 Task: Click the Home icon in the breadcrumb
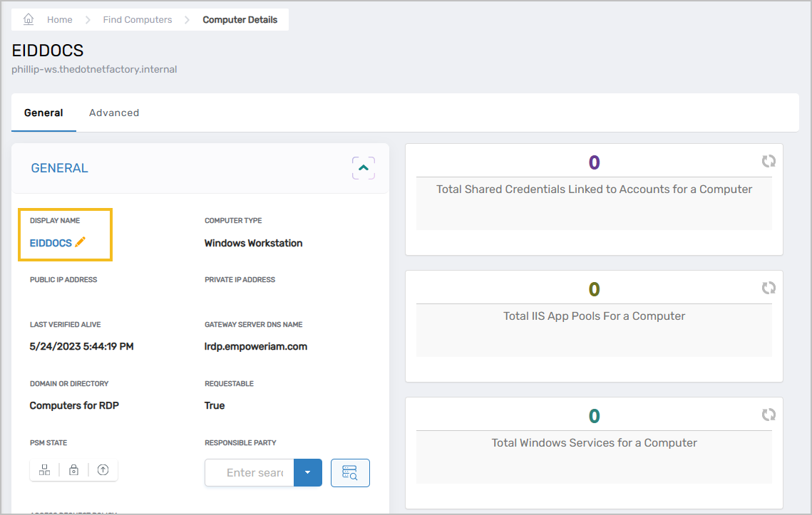(x=29, y=19)
